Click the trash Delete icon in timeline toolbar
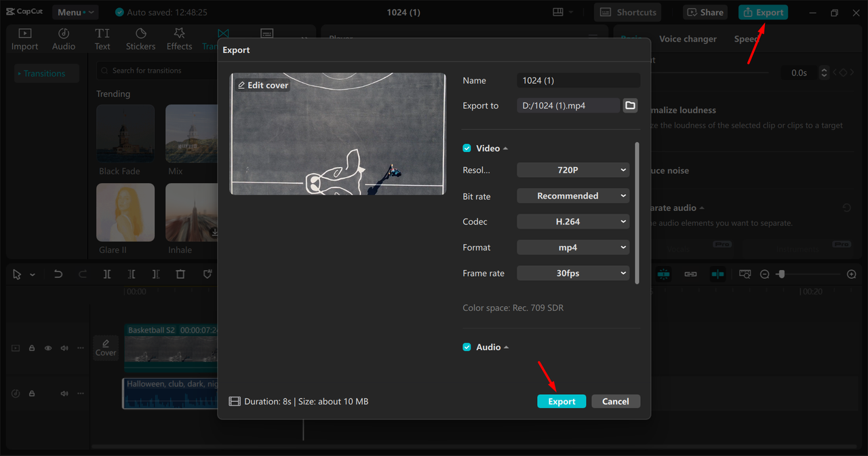868x456 pixels. click(180, 274)
